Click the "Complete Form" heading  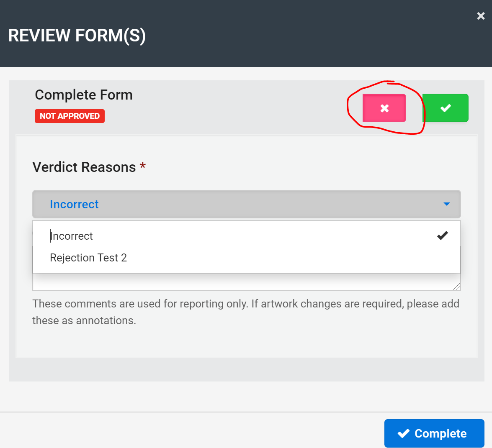[83, 95]
